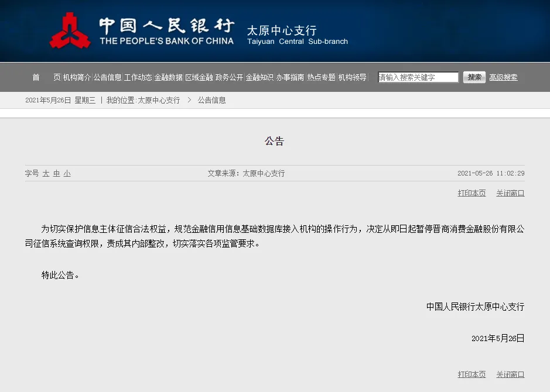Set font size to 大
Image resolution: width=550 pixels, height=392 pixels.
click(46, 173)
